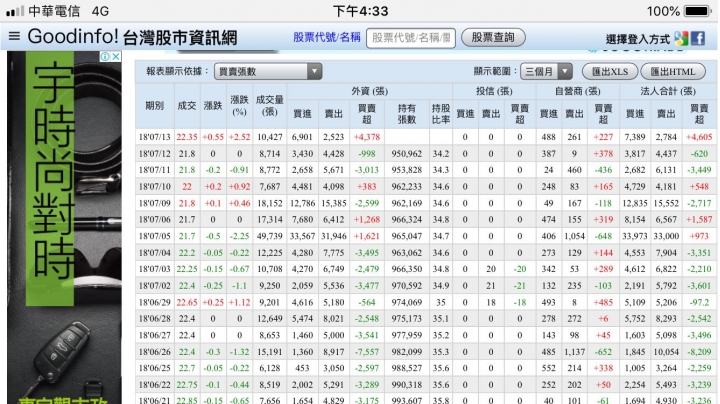This screenshot has height=404, width=720.
Task: Click the +2.52 percent change cell
Action: click(239, 137)
